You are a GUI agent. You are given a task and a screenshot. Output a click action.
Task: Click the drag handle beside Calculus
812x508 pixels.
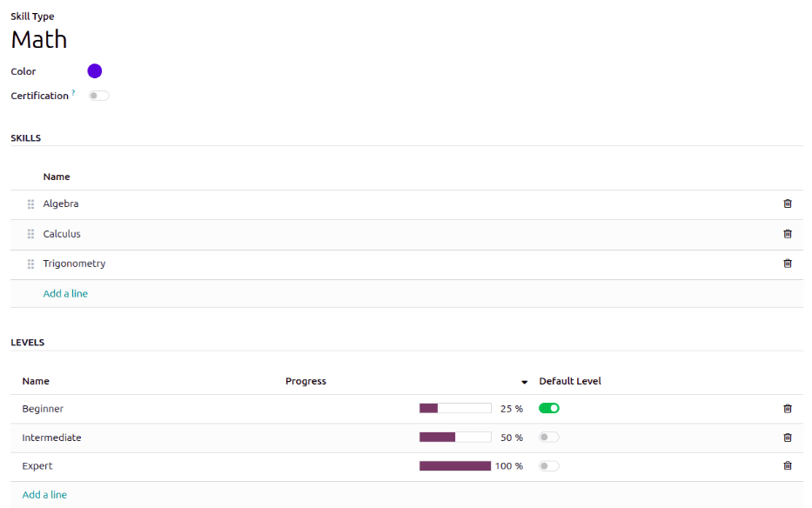click(31, 234)
